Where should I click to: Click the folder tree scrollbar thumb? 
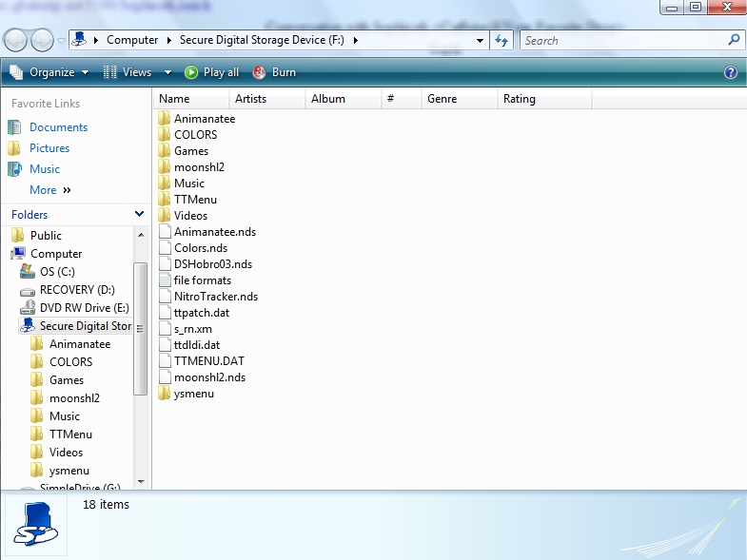point(141,329)
